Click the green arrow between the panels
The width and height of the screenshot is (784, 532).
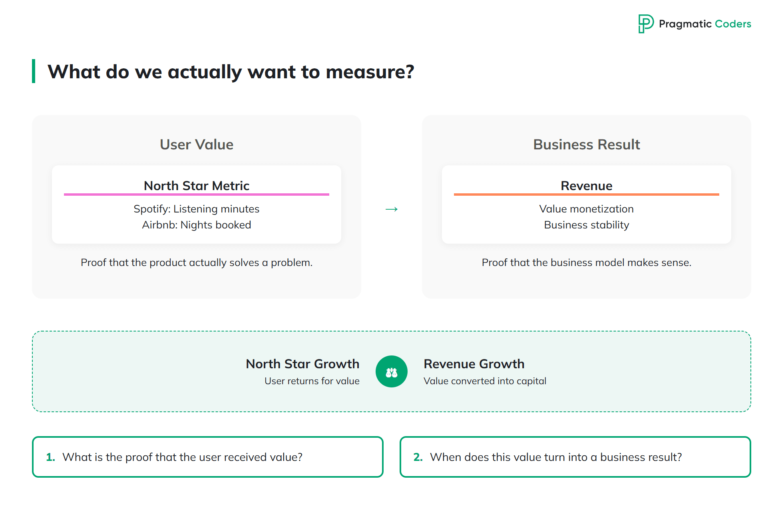tap(392, 209)
